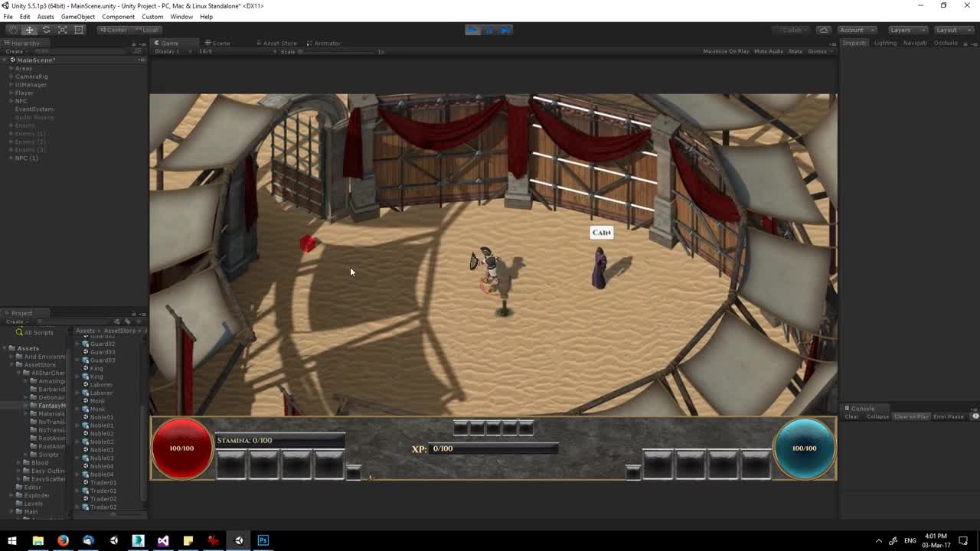
Task: Open the cloud services icon
Action: [824, 30]
